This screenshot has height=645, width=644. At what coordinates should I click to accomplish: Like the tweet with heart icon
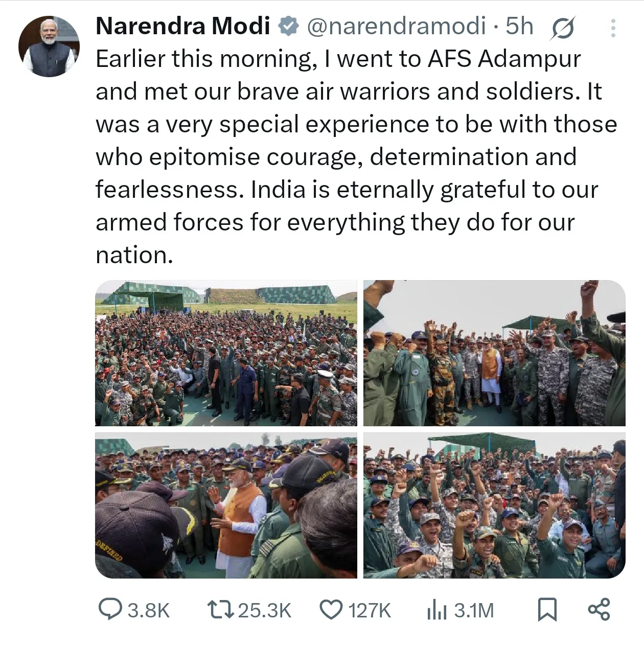tap(331, 610)
